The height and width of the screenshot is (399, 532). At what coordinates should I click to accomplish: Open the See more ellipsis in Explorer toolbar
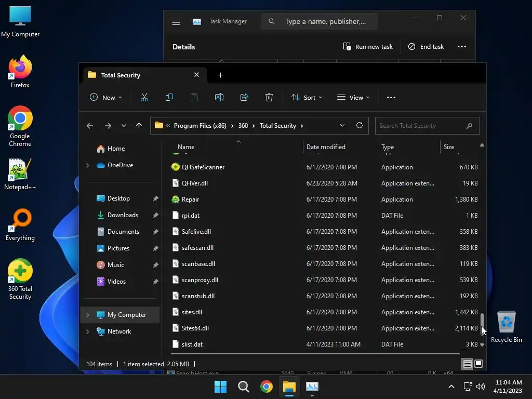coord(391,97)
